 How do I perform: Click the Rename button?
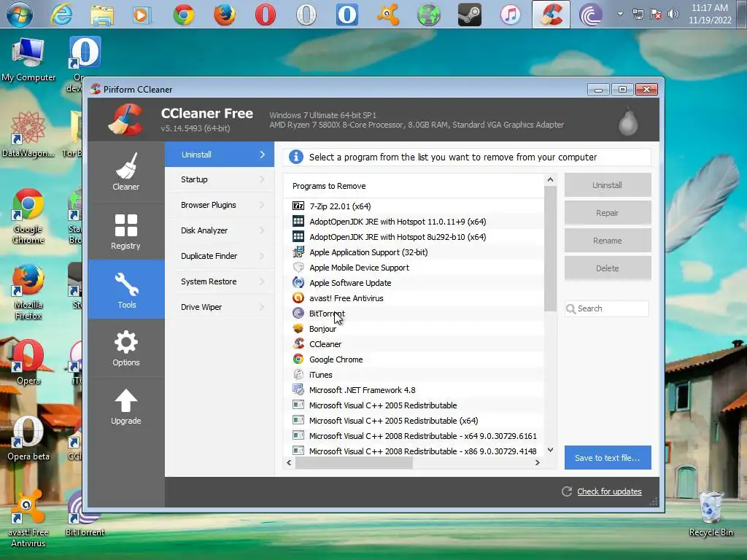608,241
